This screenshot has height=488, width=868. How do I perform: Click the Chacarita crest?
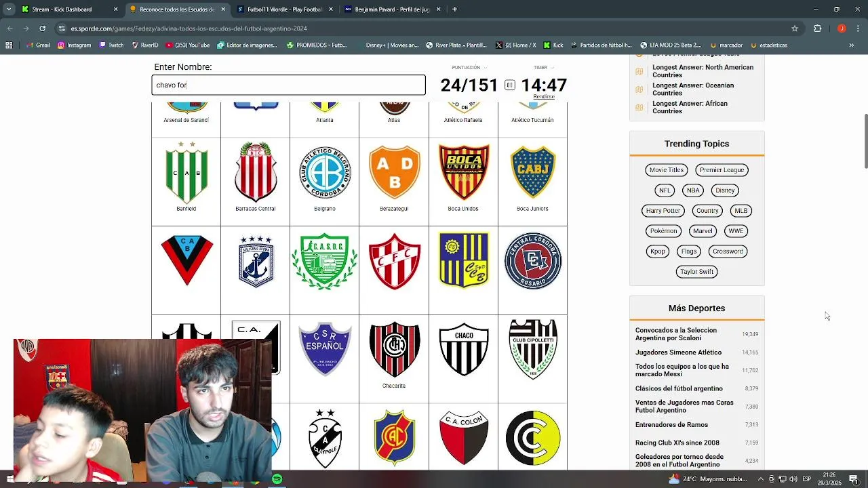click(x=394, y=349)
